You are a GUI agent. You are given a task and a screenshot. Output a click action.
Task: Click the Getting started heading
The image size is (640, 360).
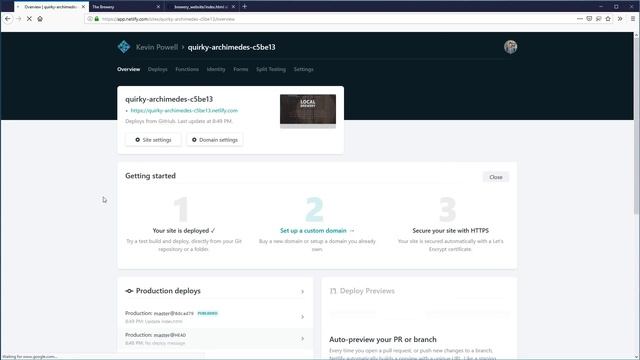150,176
